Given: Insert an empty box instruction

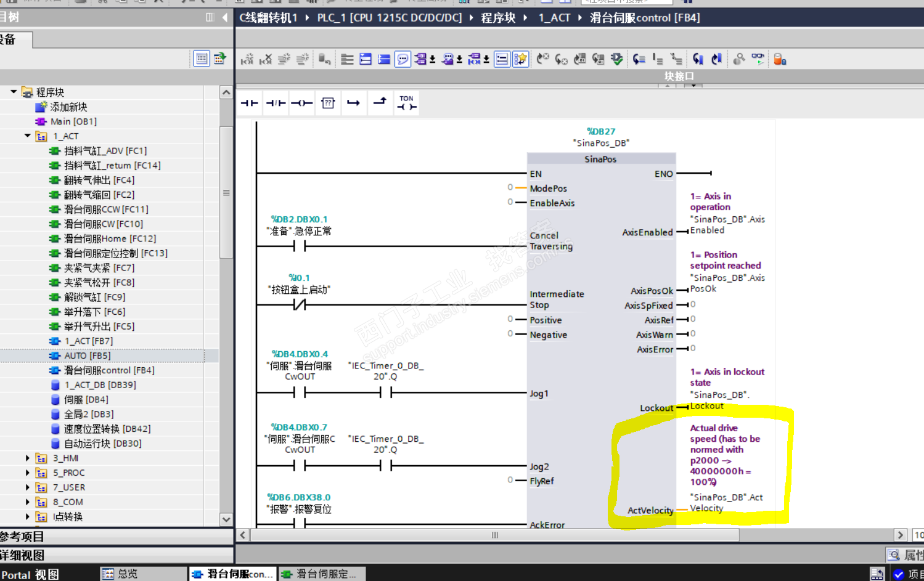Looking at the screenshot, I should [x=328, y=103].
